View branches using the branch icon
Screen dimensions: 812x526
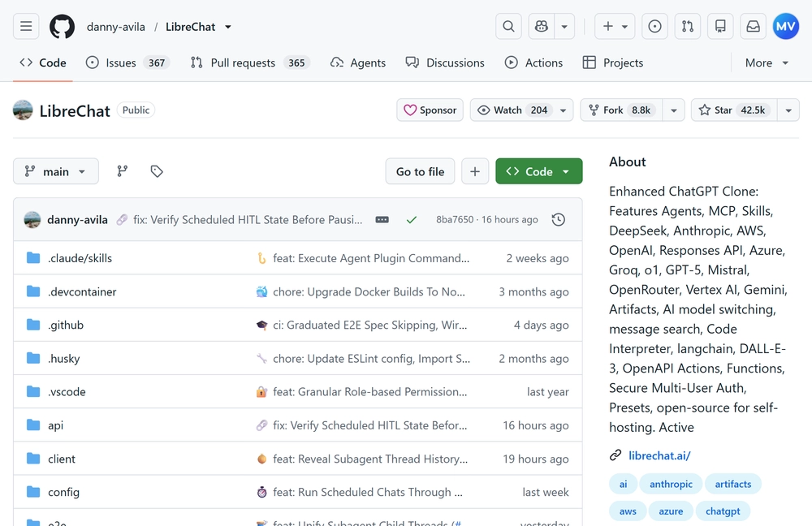point(123,170)
